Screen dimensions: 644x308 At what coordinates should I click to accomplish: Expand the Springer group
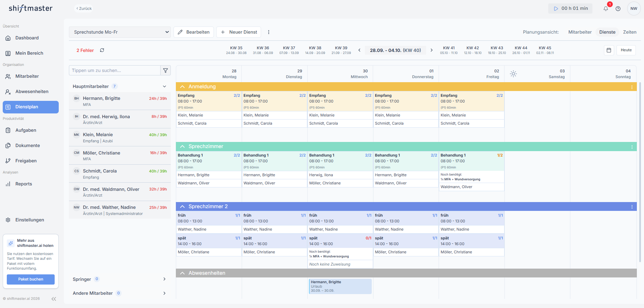click(x=164, y=279)
